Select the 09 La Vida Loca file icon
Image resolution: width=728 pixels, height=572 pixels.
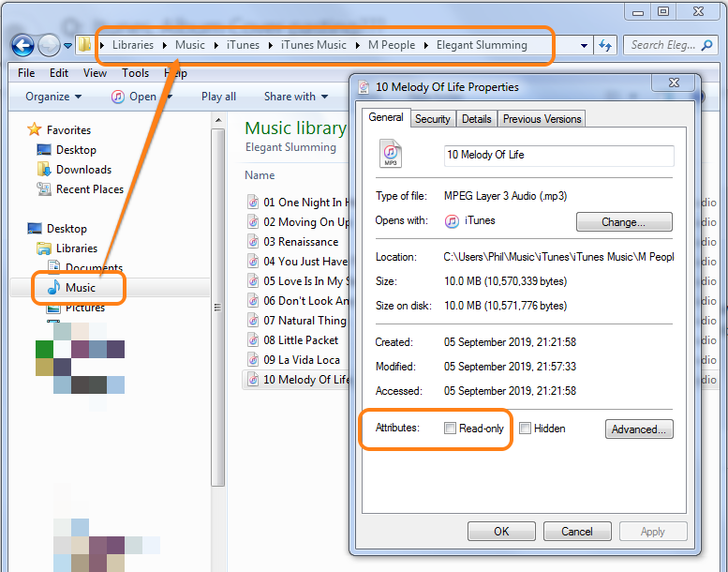coord(253,360)
